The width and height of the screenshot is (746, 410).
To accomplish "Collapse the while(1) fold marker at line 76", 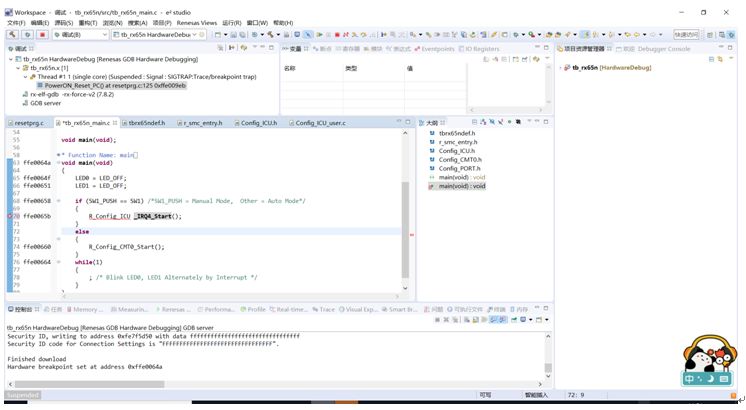I will (x=59, y=262).
